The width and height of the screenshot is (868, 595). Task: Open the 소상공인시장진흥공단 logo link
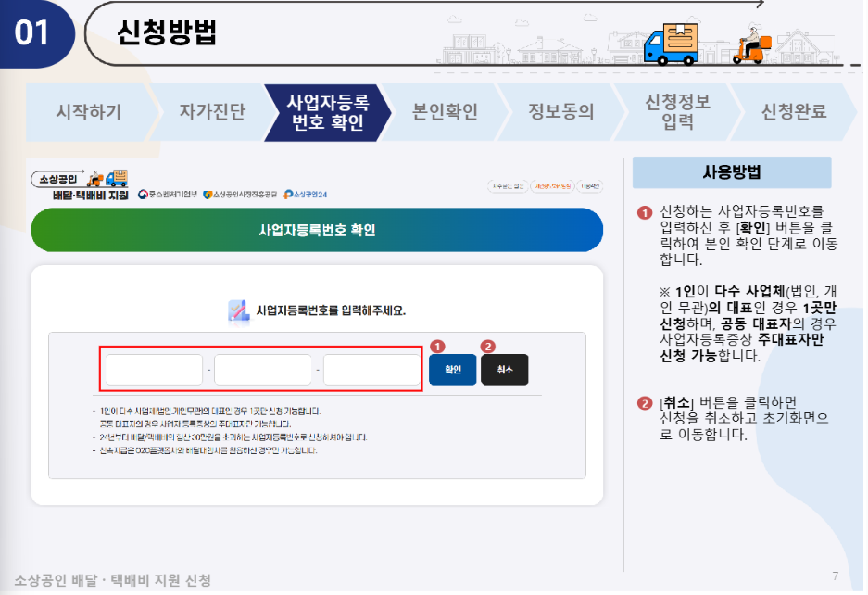[240, 195]
